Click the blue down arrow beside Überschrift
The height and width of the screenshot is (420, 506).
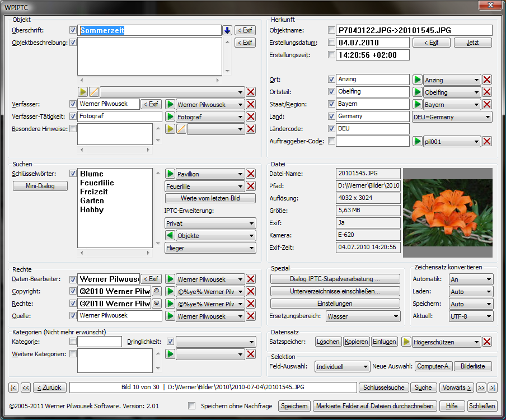point(227,30)
